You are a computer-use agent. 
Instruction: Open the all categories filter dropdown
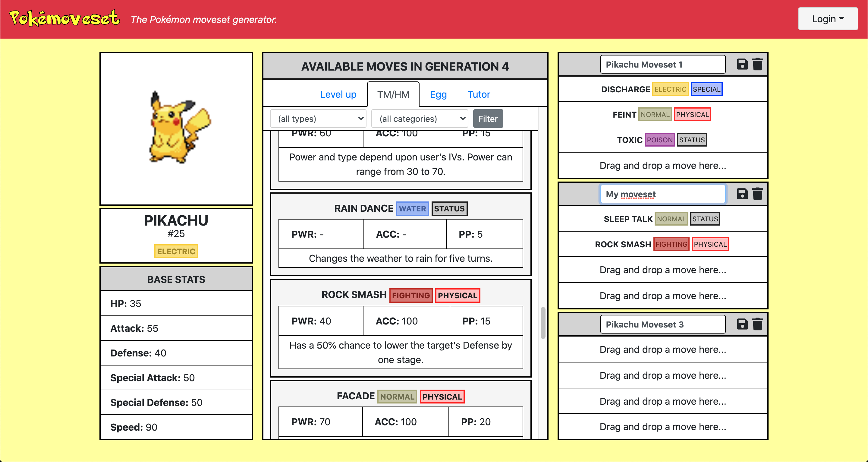(420, 119)
